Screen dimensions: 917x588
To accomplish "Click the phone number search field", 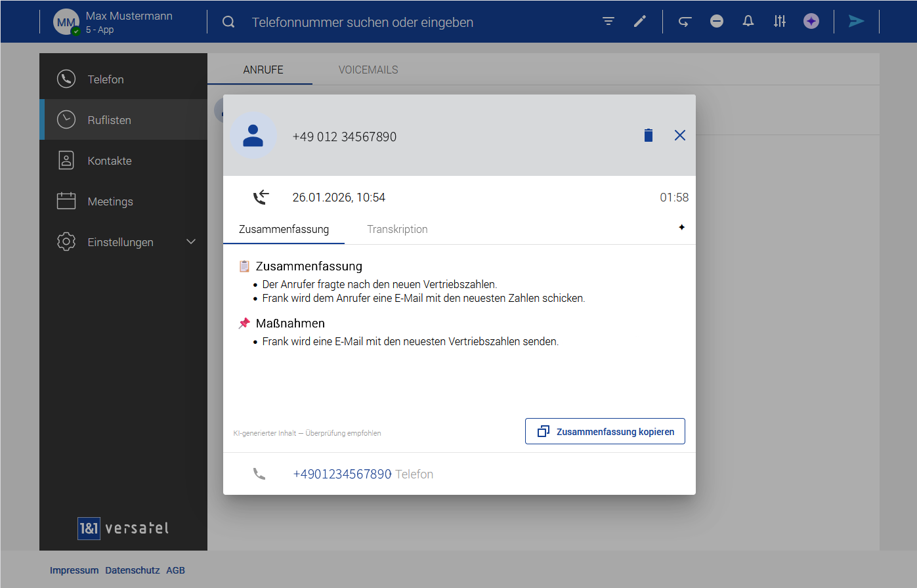I will click(362, 22).
